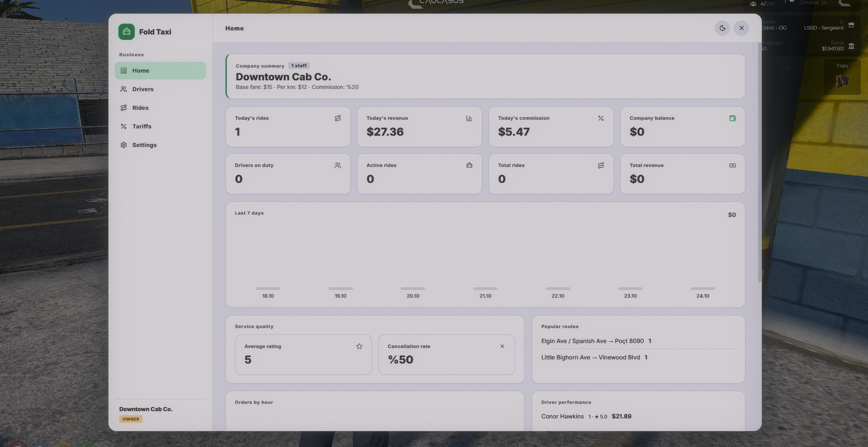Click the main panel vertical scrollbar
868x447 pixels.
(760, 162)
